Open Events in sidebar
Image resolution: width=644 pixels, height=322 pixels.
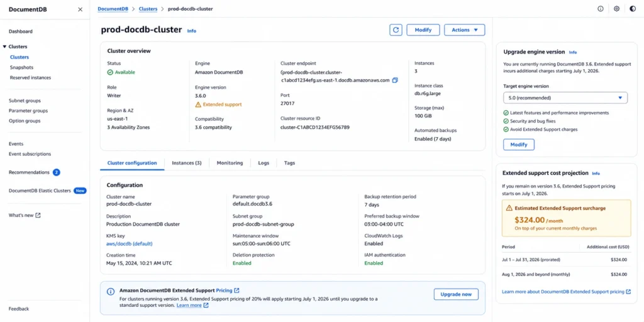16,144
